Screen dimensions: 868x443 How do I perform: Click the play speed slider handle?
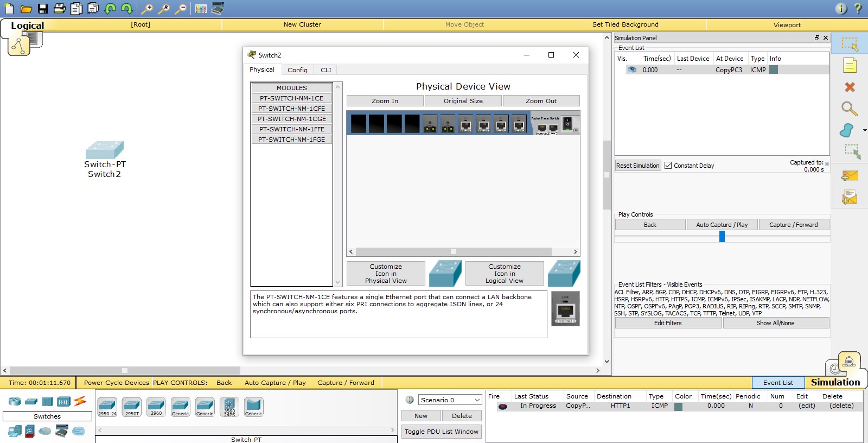722,236
